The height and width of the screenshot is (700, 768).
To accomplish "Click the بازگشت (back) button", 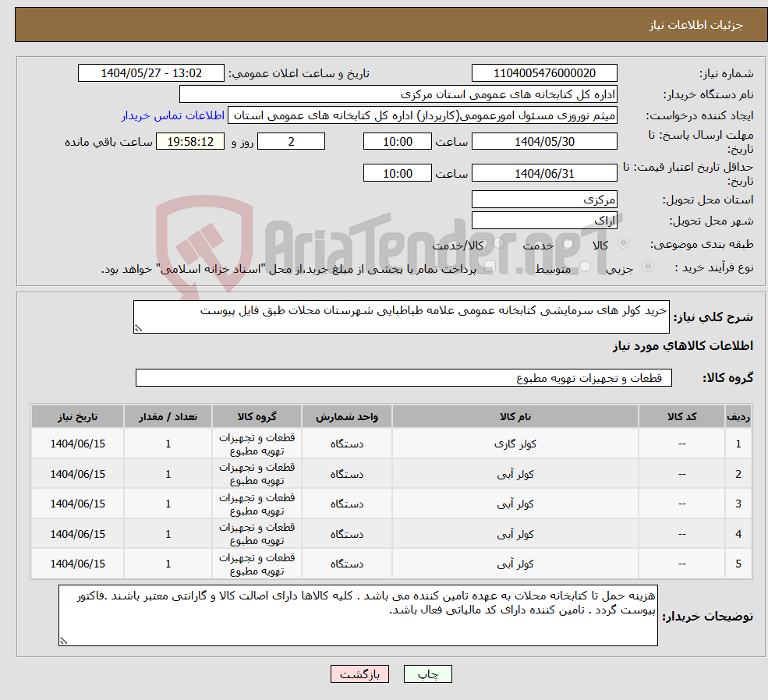I will point(359,674).
